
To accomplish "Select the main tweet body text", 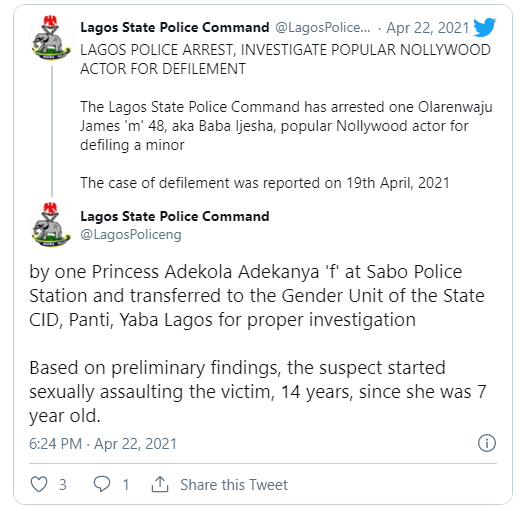I will (258, 343).
